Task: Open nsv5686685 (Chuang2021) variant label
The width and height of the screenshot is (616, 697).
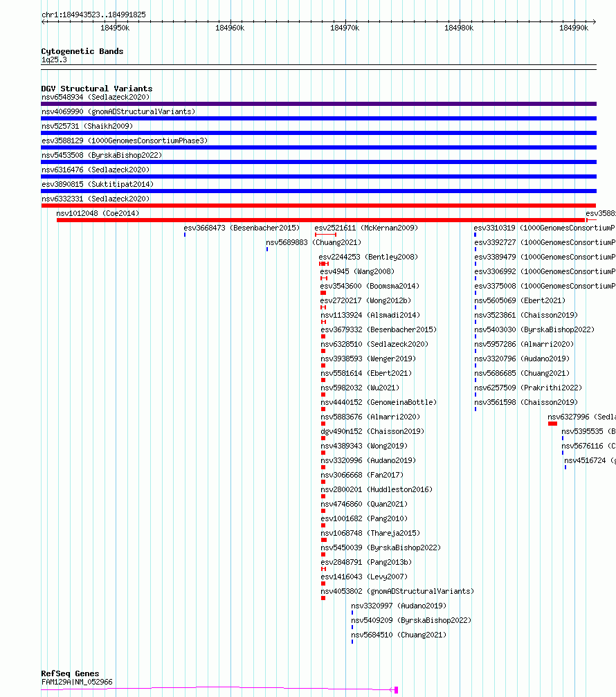Action: coord(522,373)
